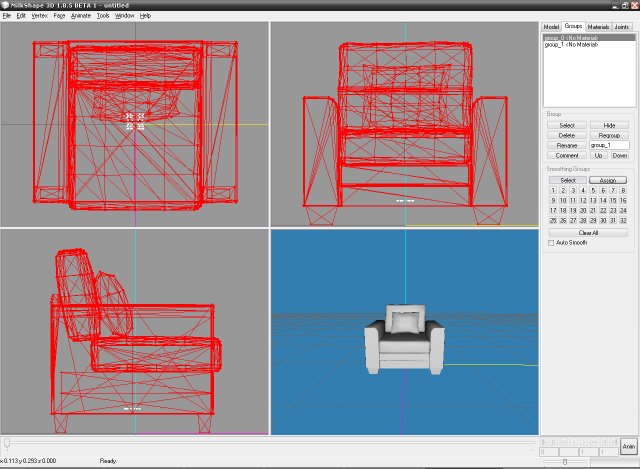Click the animation timeline slider handle
Viewport: 640px width, 469px height.
tap(7, 441)
